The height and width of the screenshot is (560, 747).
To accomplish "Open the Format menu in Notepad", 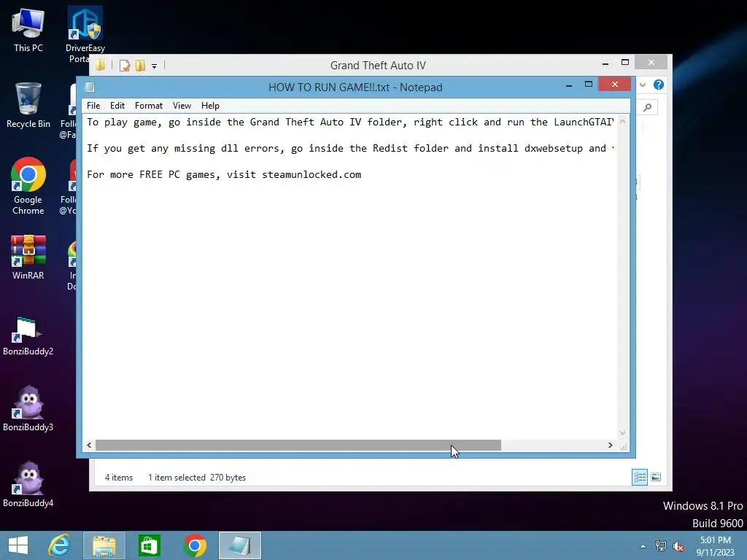I will coord(149,106).
